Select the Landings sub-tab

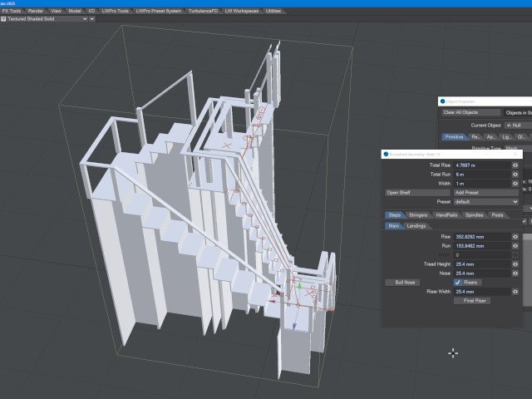(x=416, y=226)
